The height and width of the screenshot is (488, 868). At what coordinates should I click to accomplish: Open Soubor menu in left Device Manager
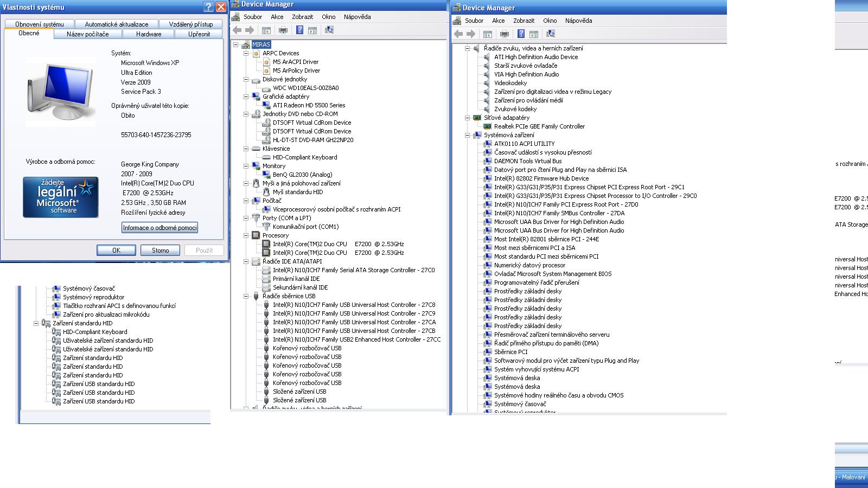pos(253,17)
